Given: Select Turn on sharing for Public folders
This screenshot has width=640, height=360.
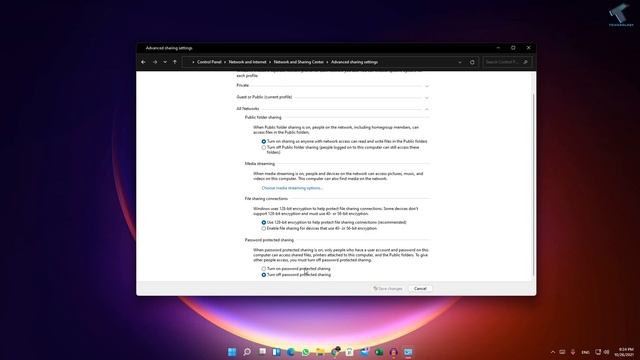Looking at the screenshot, I should coord(264,141).
